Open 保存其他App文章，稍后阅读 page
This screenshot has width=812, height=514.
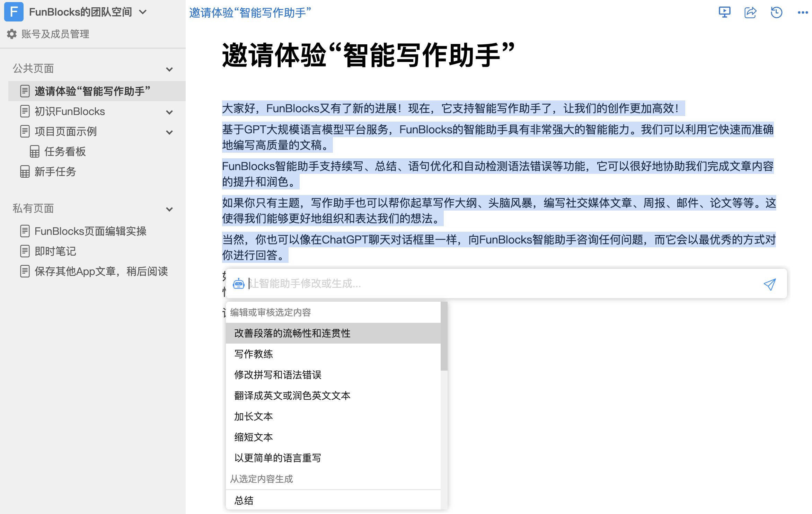click(101, 271)
